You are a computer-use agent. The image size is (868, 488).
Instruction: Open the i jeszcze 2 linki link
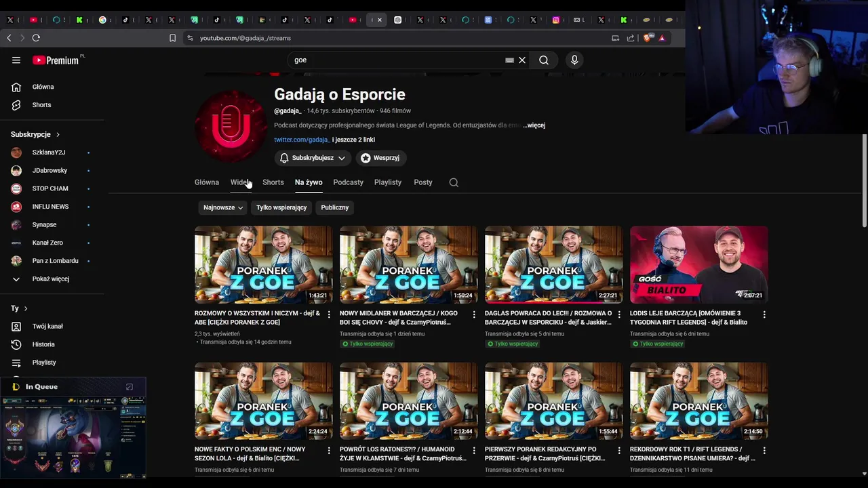[354, 140]
